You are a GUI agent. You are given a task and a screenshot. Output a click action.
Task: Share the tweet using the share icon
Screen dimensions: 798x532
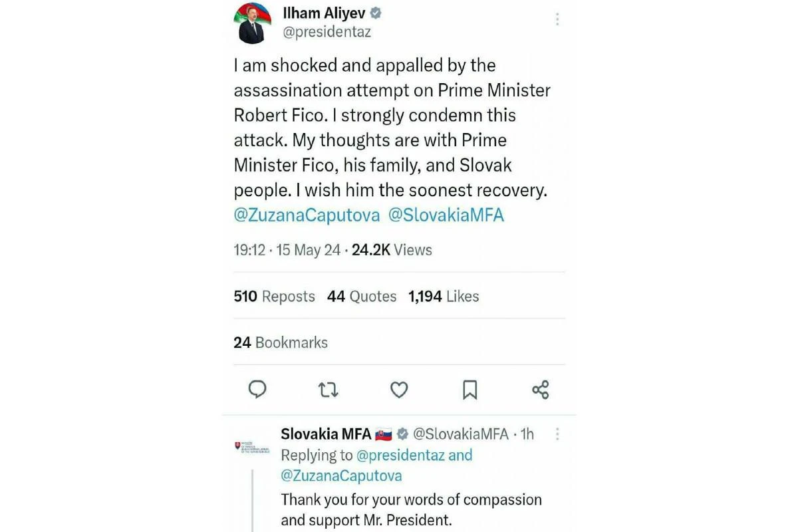point(541,390)
